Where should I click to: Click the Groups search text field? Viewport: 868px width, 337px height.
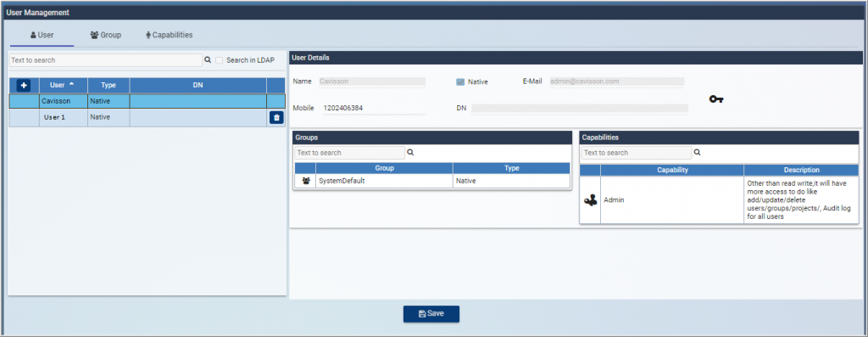click(x=350, y=153)
